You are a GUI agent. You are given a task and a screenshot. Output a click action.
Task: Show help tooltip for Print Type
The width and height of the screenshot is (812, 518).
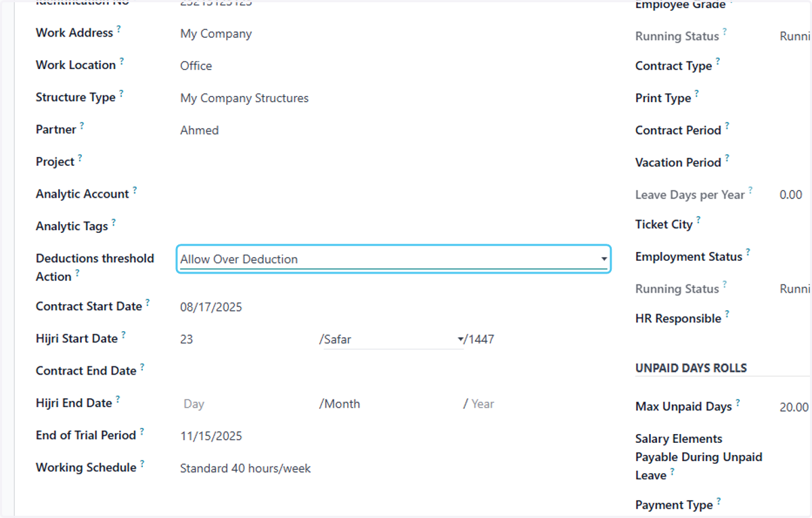tap(697, 94)
